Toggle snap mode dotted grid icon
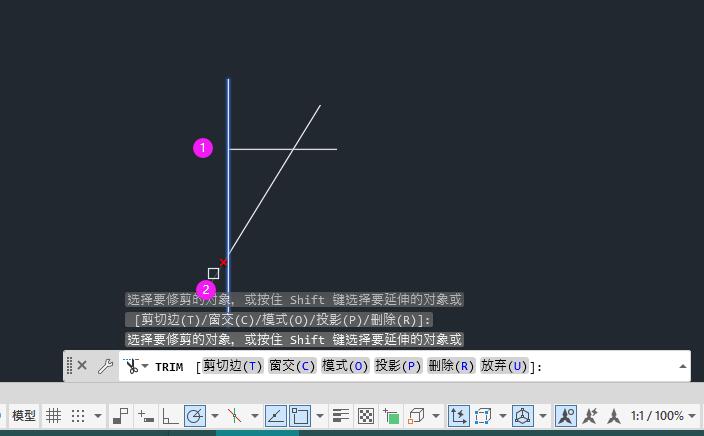704x436 pixels. click(78, 416)
